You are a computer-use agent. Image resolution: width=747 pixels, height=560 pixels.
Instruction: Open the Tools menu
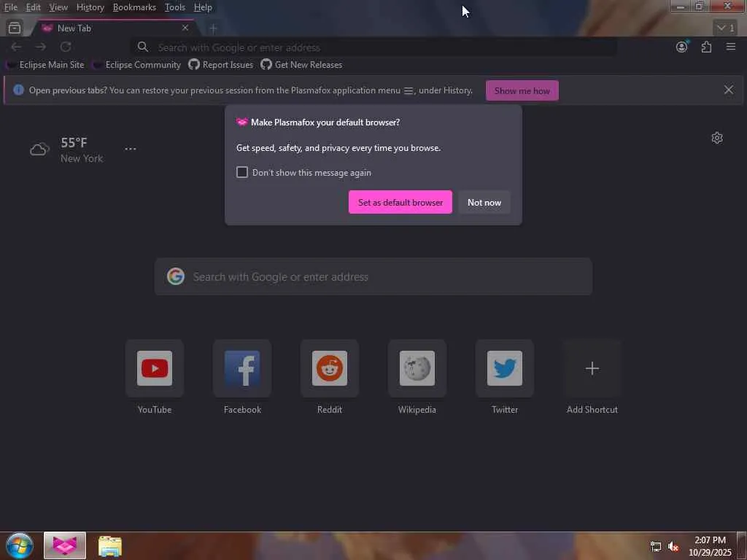pyautogui.click(x=175, y=7)
